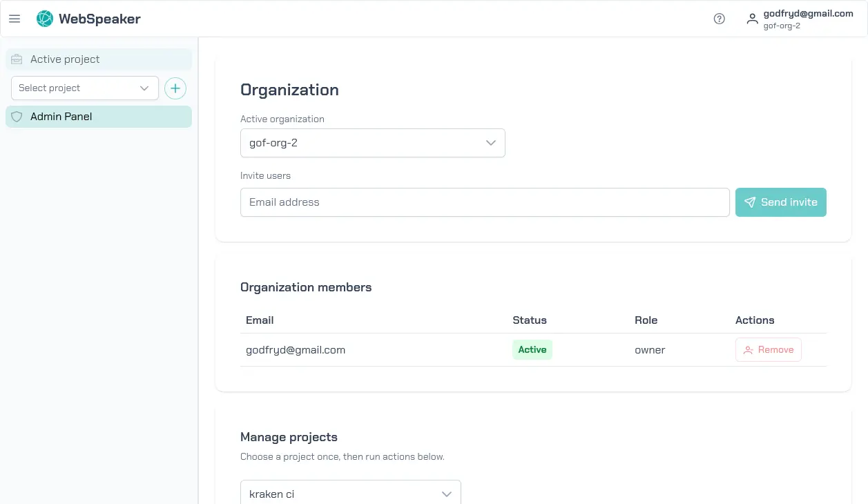868x504 pixels.
Task: Click the paper plane icon on Send invite
Action: click(x=750, y=202)
